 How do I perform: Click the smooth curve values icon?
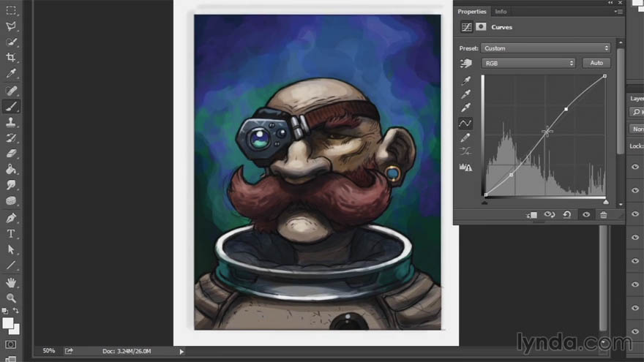[465, 151]
